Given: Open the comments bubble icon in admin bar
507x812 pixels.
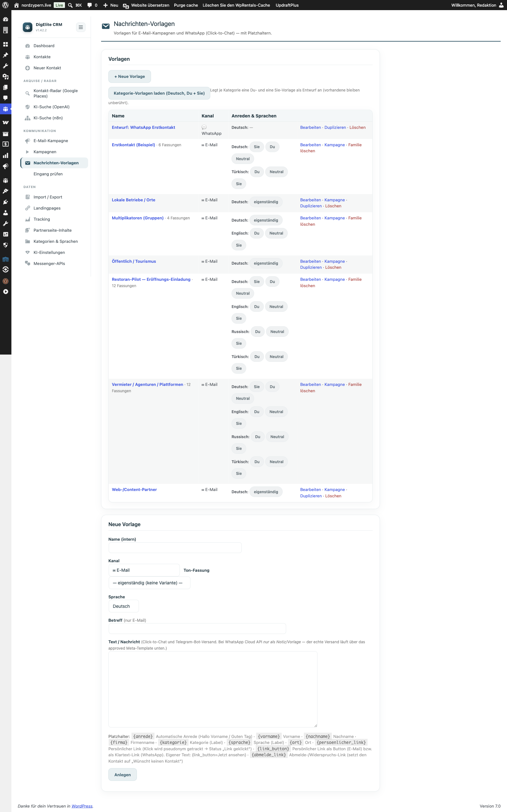Looking at the screenshot, I should [90, 5].
